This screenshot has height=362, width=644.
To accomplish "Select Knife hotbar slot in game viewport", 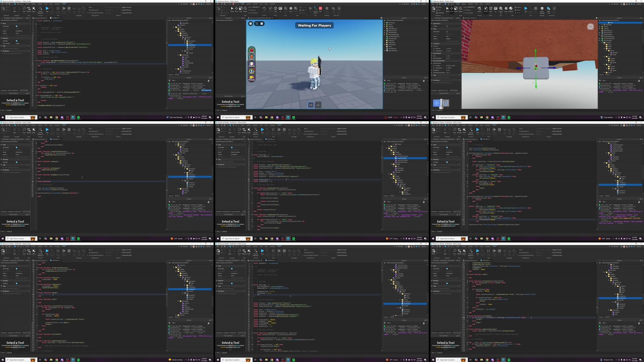I will click(311, 105).
